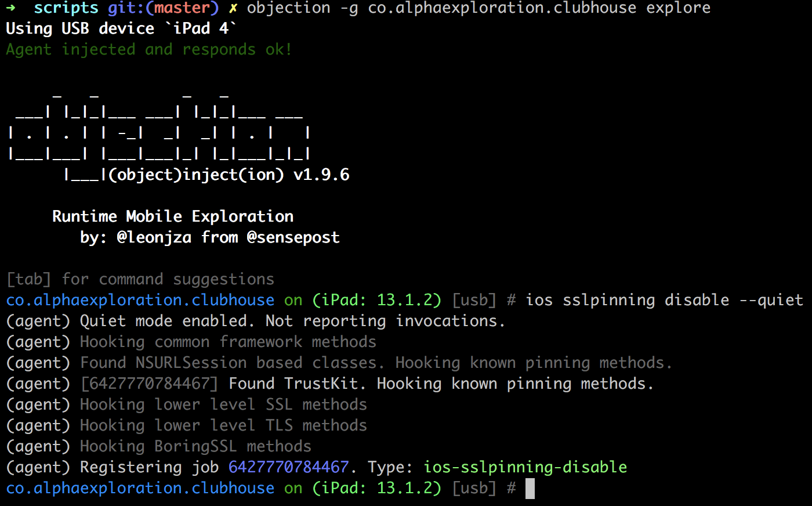Click 'Hooking common framework methods' line

tap(228, 342)
